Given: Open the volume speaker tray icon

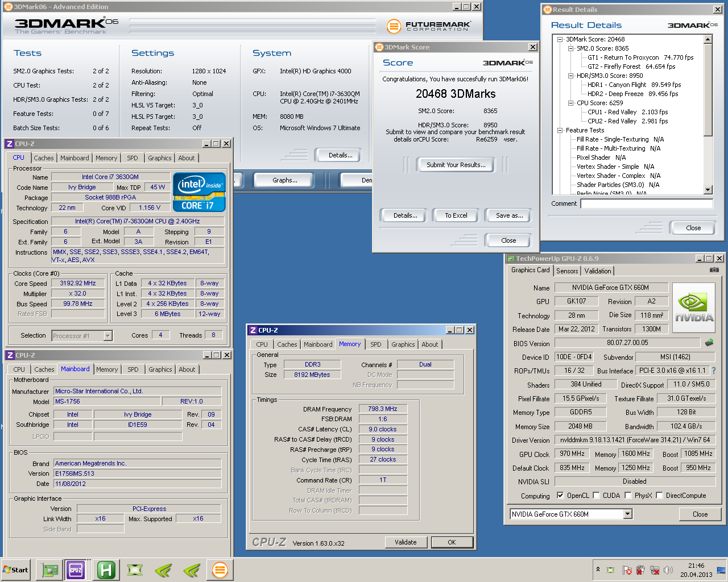Looking at the screenshot, I should pyautogui.click(x=668, y=570).
